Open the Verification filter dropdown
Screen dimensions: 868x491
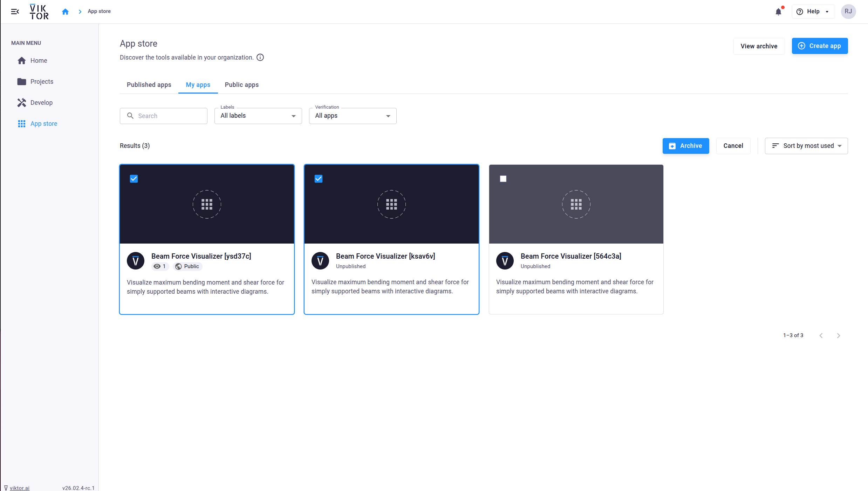tap(353, 116)
